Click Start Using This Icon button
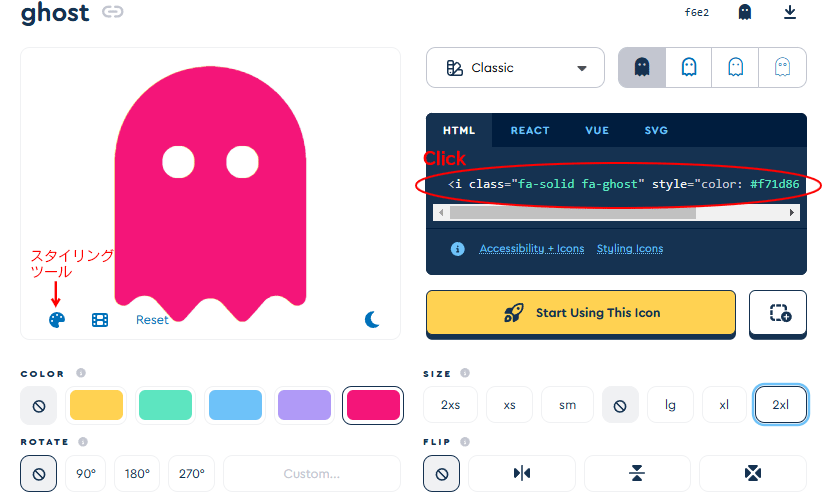This screenshot has height=493, width=827. 581,313
